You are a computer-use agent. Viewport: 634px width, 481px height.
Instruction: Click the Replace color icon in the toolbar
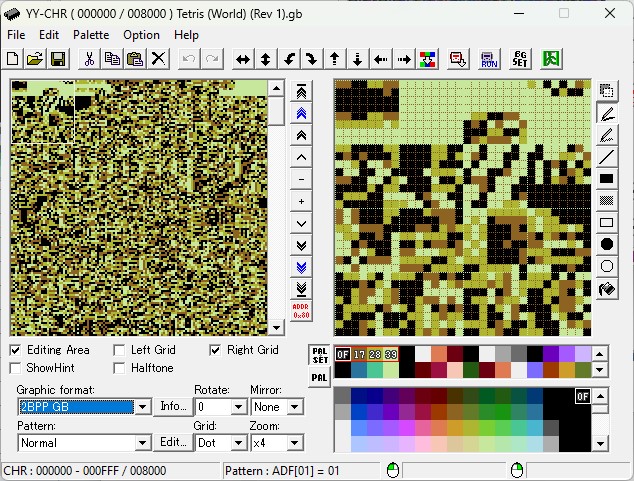(x=427, y=59)
